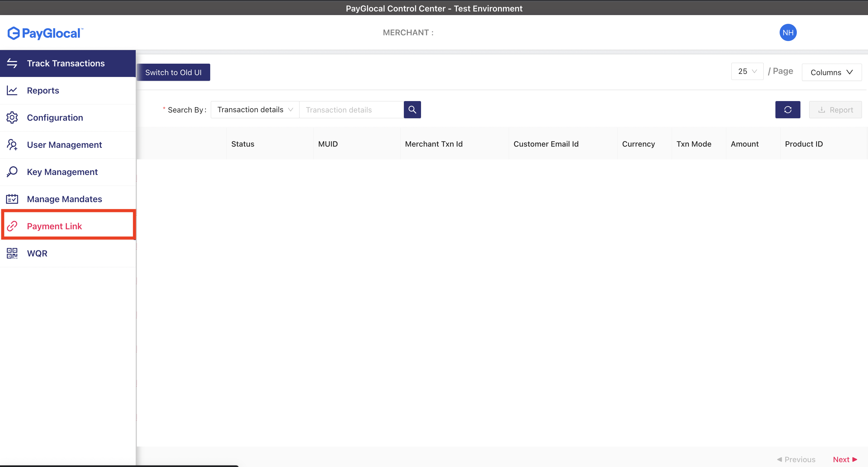
Task: Click the refresh transactions button
Action: 787,110
